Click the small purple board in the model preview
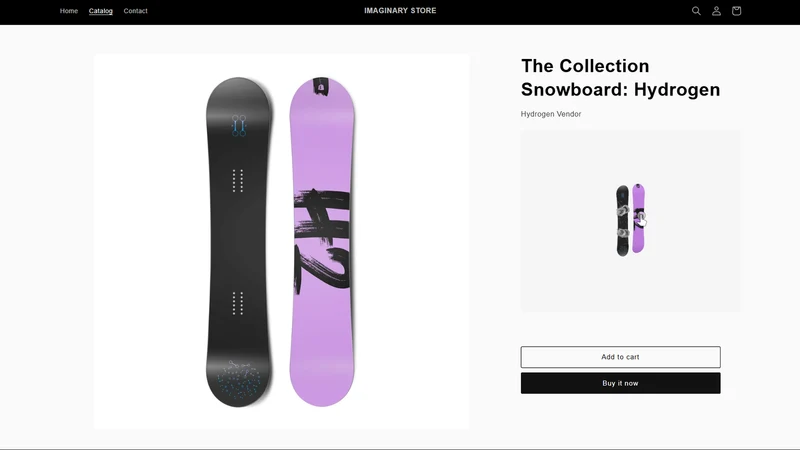 pyautogui.click(x=638, y=218)
